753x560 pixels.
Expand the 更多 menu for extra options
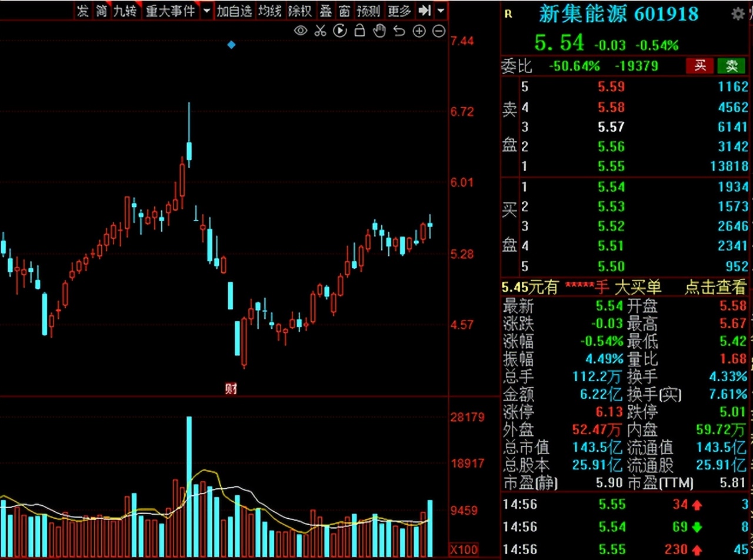click(x=399, y=11)
